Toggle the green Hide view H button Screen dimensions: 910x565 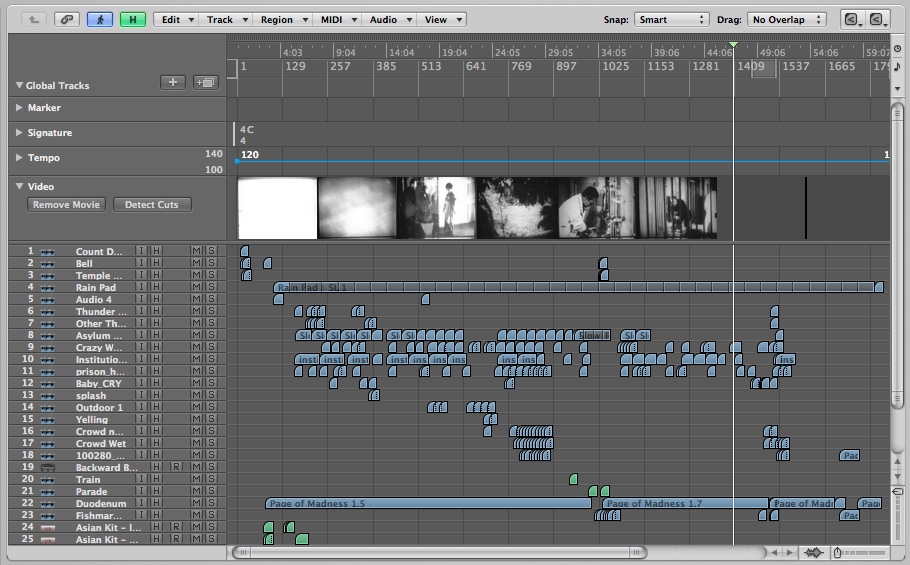(x=132, y=19)
